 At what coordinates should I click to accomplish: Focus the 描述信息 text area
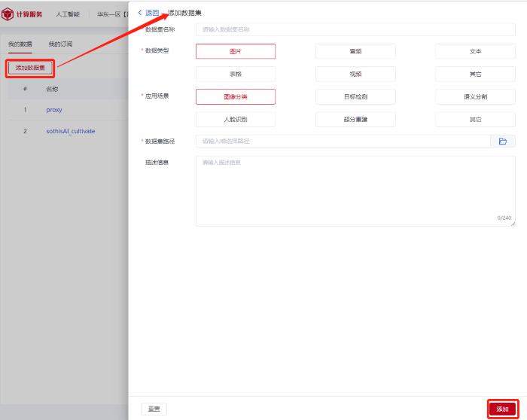click(x=355, y=191)
